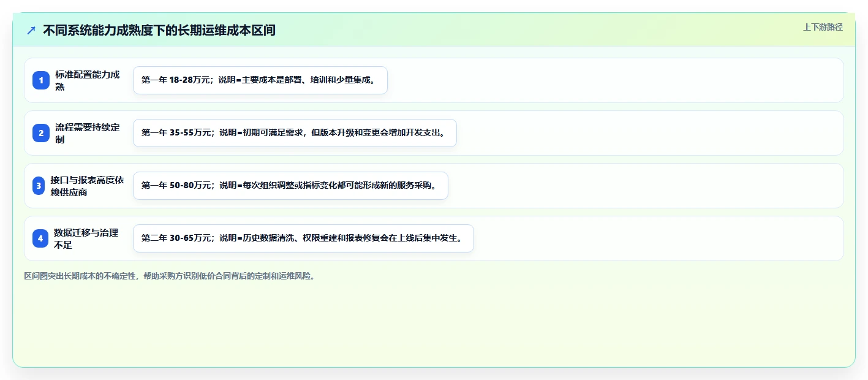868x380 pixels.
Task: Click the 第一年 50-80万元 cost box
Action: point(290,186)
